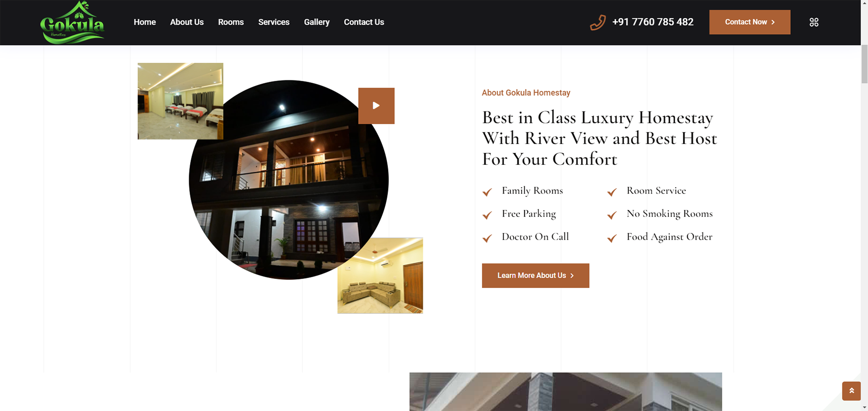Select Services in the navigation bar
868x411 pixels.
click(x=274, y=22)
